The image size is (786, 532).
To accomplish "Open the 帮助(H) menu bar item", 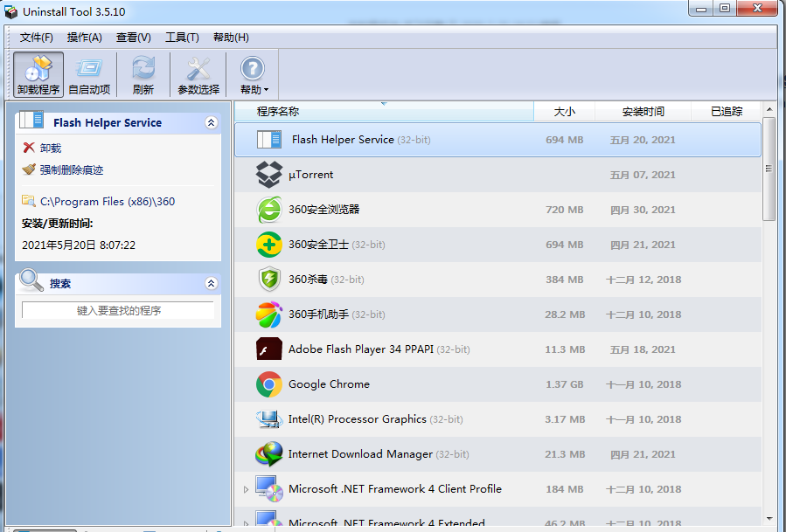I will (231, 38).
